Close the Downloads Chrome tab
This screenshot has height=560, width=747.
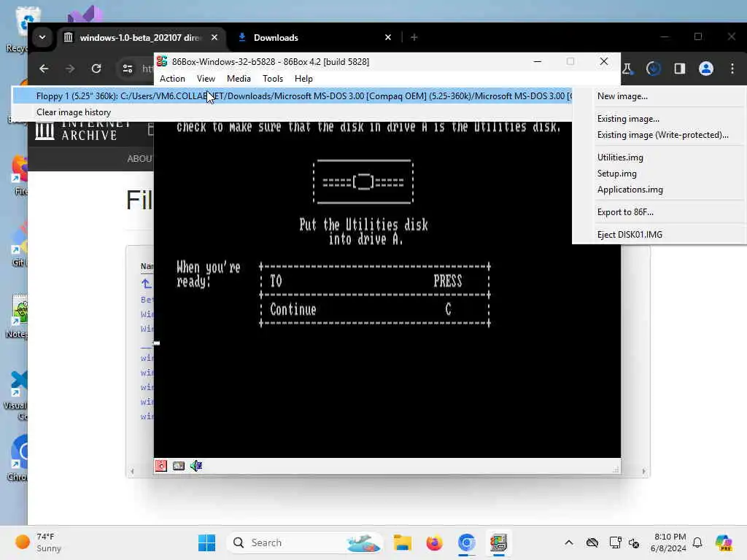coord(388,37)
